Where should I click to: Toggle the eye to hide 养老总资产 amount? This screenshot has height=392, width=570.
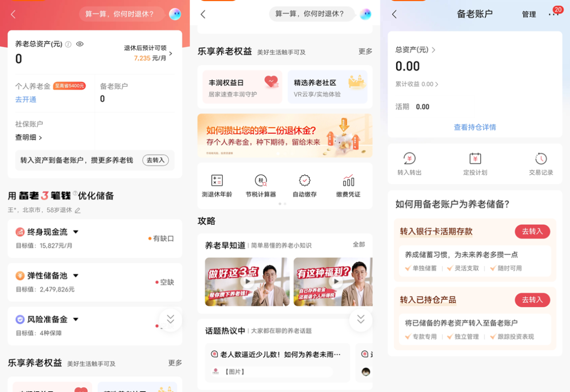click(x=80, y=44)
